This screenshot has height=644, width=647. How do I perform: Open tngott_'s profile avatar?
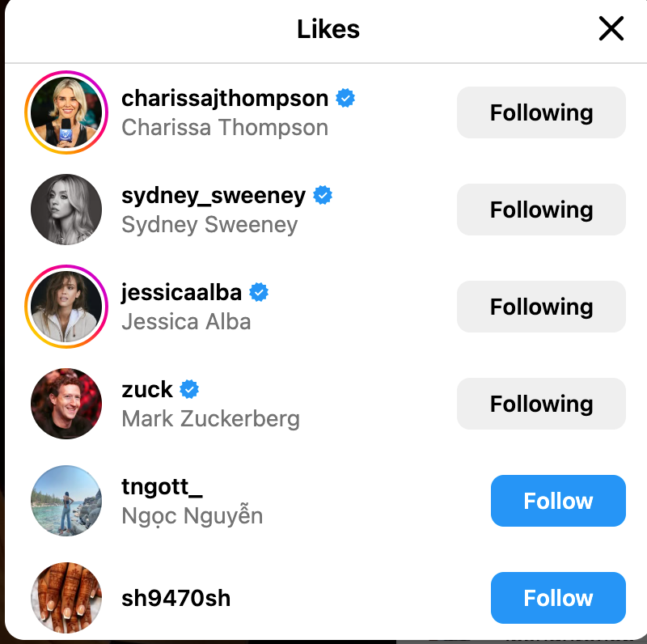66,501
